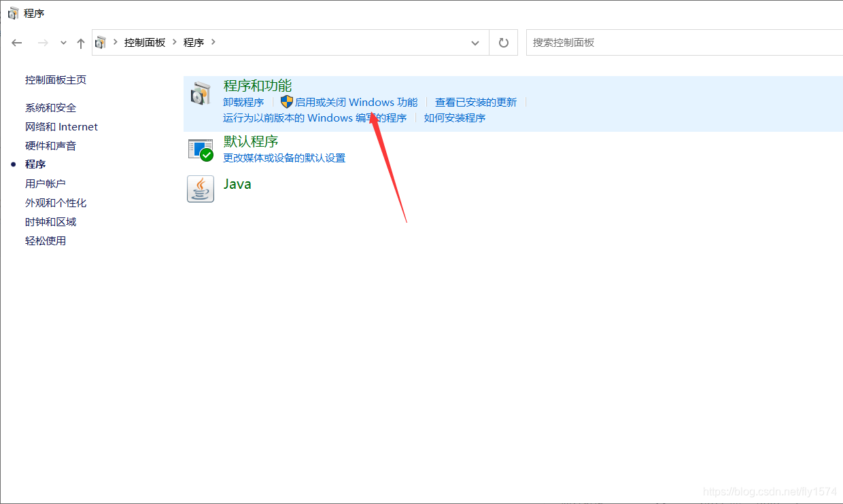Expand the address bar history dropdown
Image resolution: width=843 pixels, height=504 pixels.
(x=475, y=43)
